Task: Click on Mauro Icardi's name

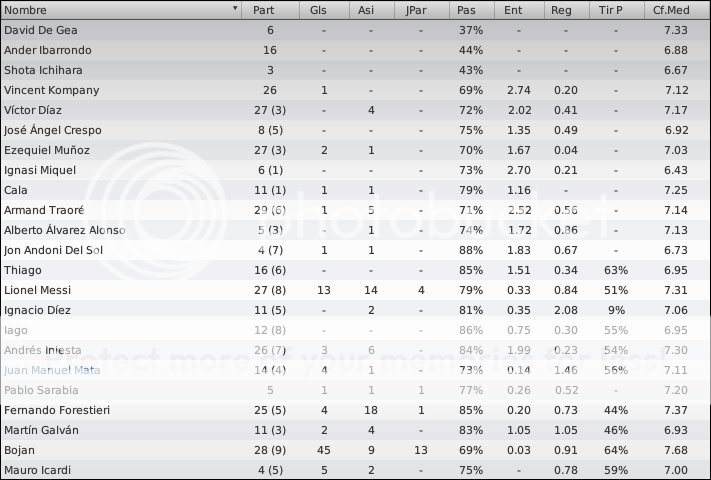Action: click(38, 470)
